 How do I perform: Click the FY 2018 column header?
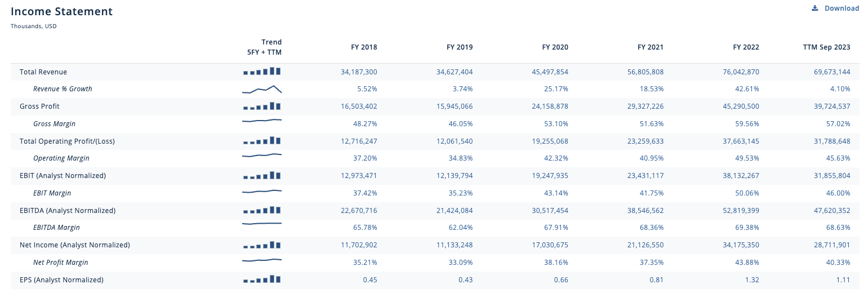pyautogui.click(x=364, y=47)
